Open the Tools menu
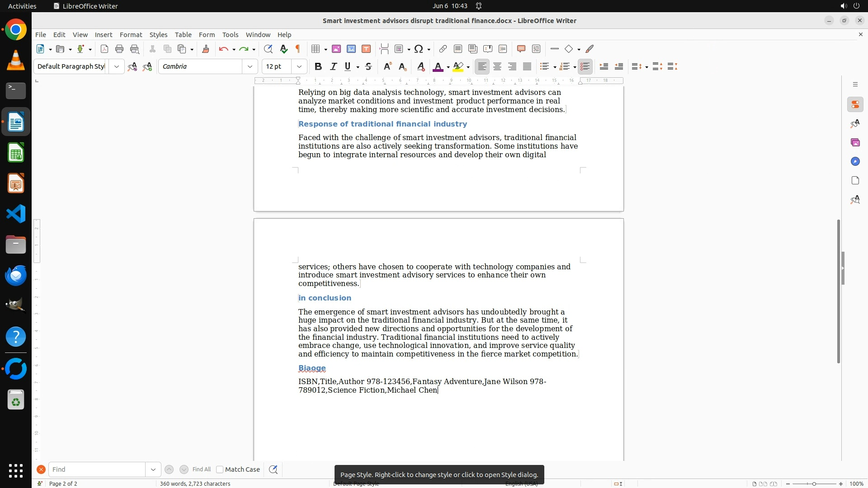Viewport: 868px width, 488px height. point(230,35)
